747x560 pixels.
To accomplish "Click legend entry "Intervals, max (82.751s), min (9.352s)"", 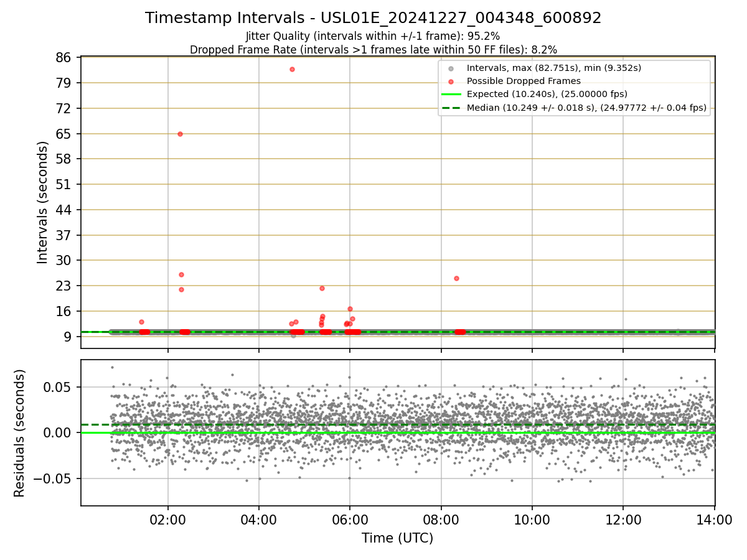I will (553, 68).
